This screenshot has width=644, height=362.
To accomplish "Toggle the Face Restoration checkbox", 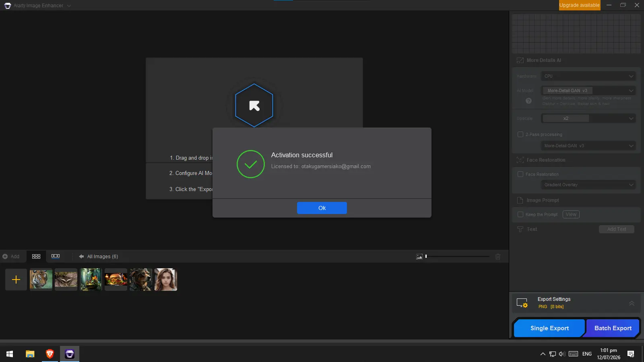I will [x=520, y=174].
